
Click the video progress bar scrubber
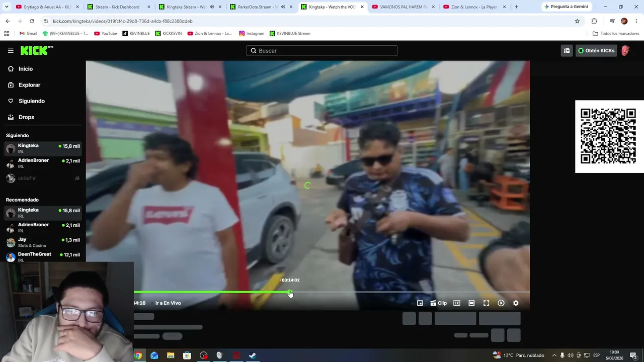click(x=290, y=292)
